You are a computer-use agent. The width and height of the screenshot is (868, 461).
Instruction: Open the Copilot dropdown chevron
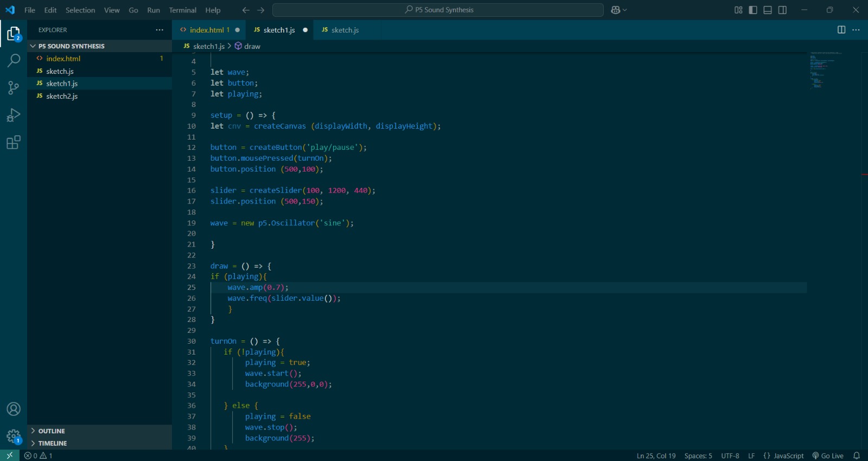625,10
